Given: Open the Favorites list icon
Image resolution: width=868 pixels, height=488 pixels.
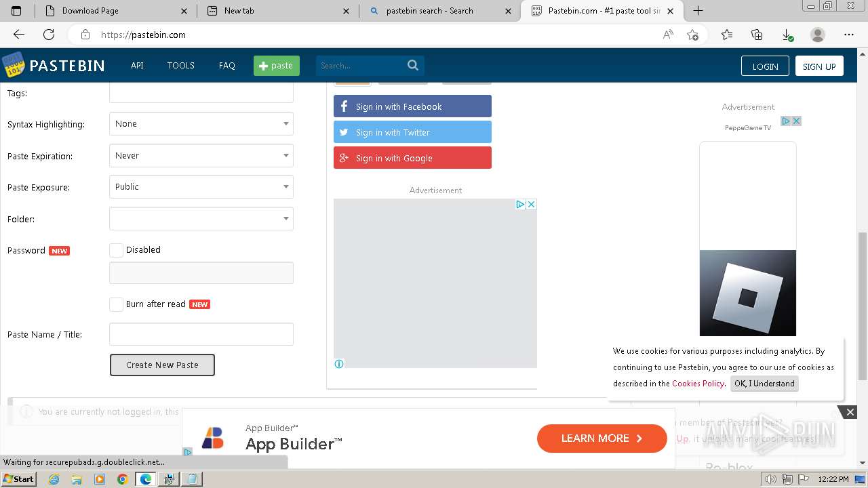Looking at the screenshot, I should coord(727,35).
